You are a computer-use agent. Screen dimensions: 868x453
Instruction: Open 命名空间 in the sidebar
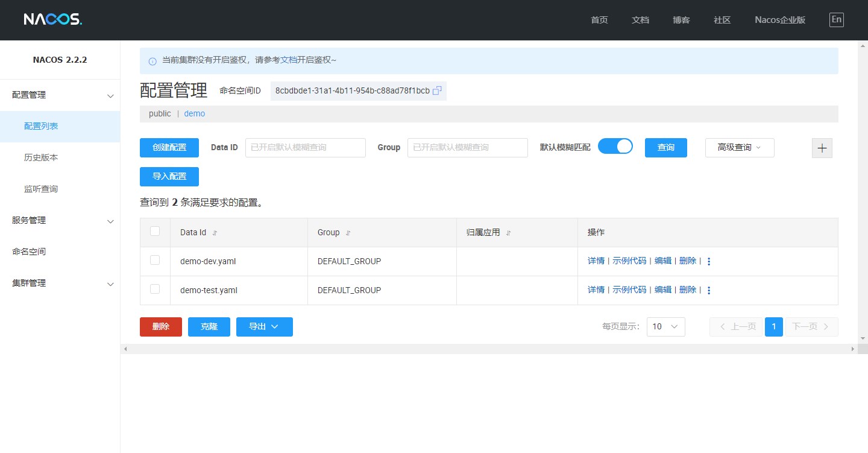[x=60, y=252]
